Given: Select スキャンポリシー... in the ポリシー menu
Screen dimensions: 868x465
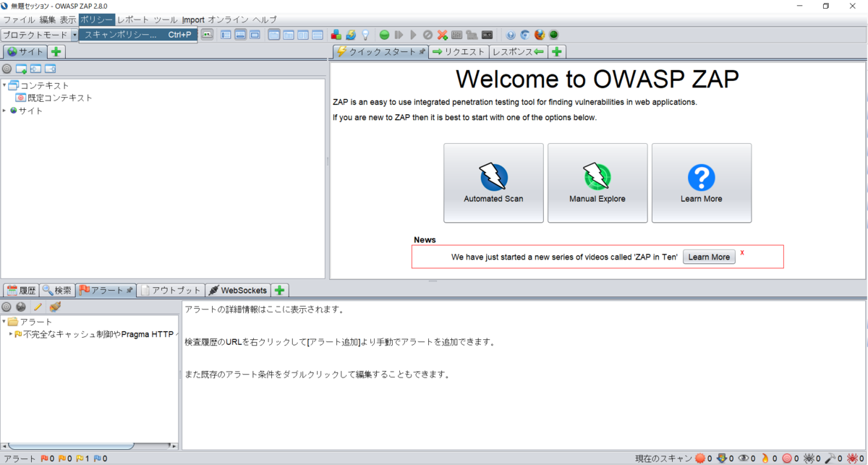Looking at the screenshot, I should (x=137, y=35).
